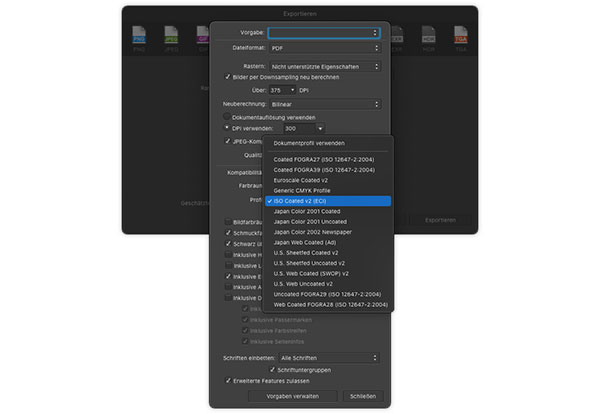Image resolution: width=600 pixels, height=414 pixels.
Task: Toggle the JPEG-Komprimierung checkbox
Action: click(x=227, y=141)
